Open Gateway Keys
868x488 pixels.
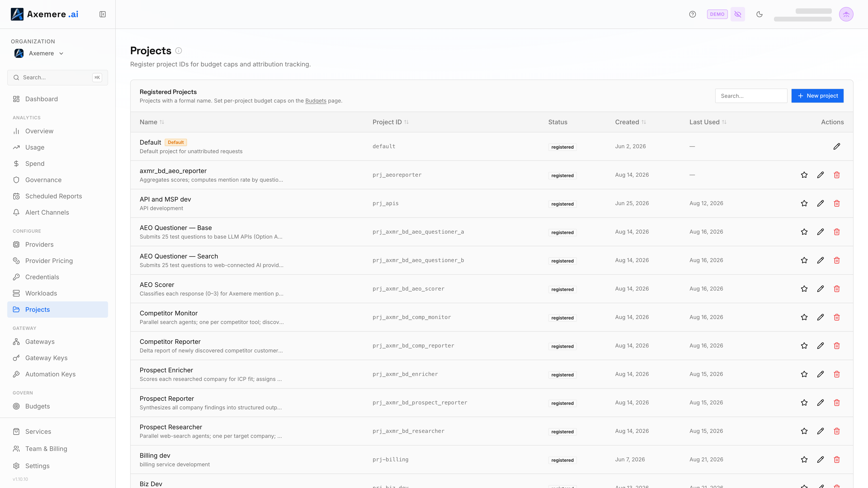58,358
